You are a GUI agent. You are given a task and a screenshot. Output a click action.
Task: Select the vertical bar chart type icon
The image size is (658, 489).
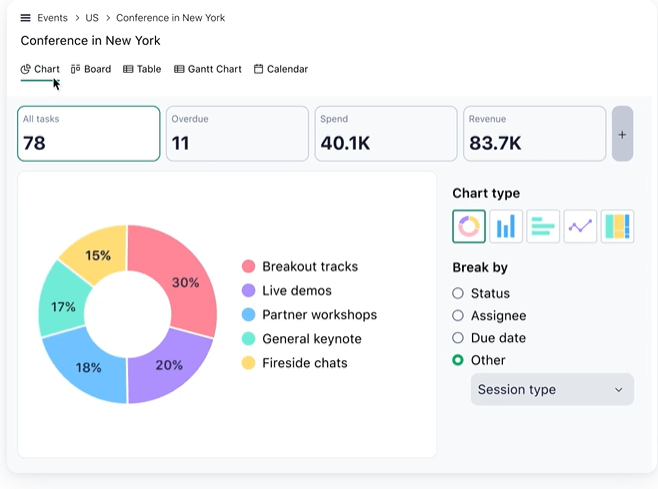(506, 227)
